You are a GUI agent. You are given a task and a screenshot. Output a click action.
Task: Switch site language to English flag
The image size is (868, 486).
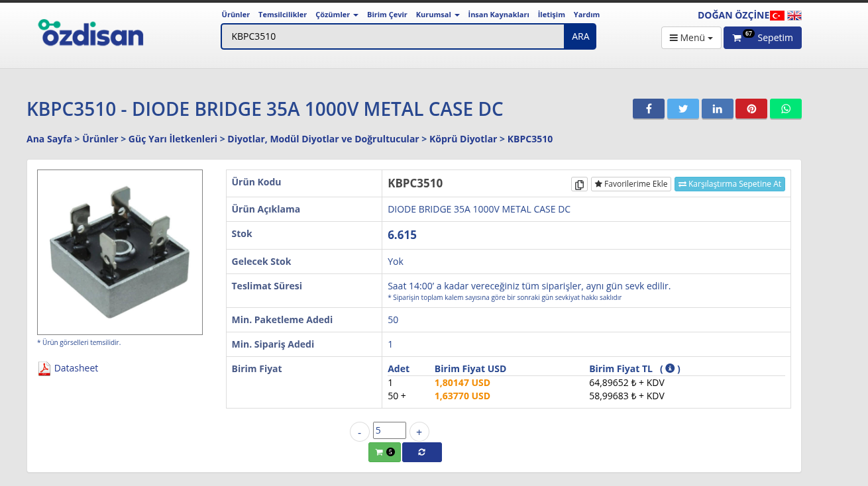coord(794,15)
